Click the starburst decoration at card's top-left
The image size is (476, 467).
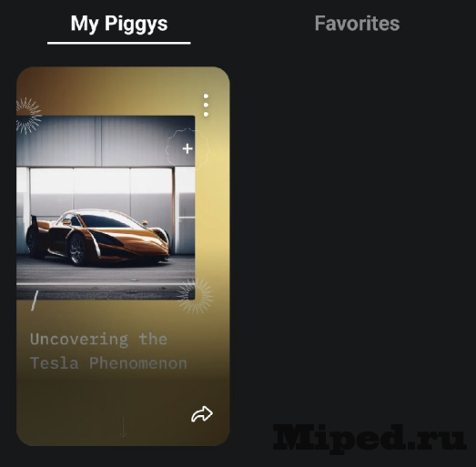click(28, 116)
